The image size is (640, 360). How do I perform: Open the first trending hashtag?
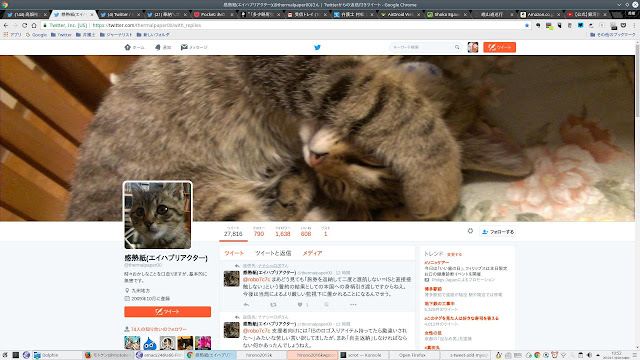(436, 262)
